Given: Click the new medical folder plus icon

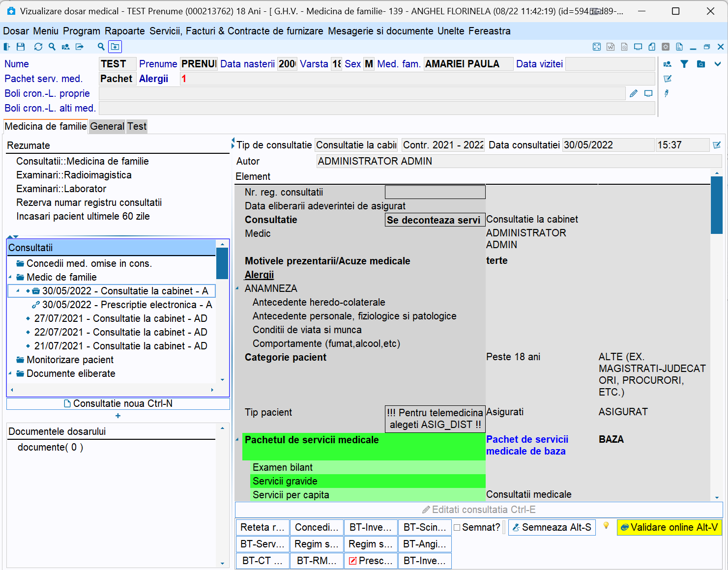Looking at the screenshot, I should pos(115,47).
